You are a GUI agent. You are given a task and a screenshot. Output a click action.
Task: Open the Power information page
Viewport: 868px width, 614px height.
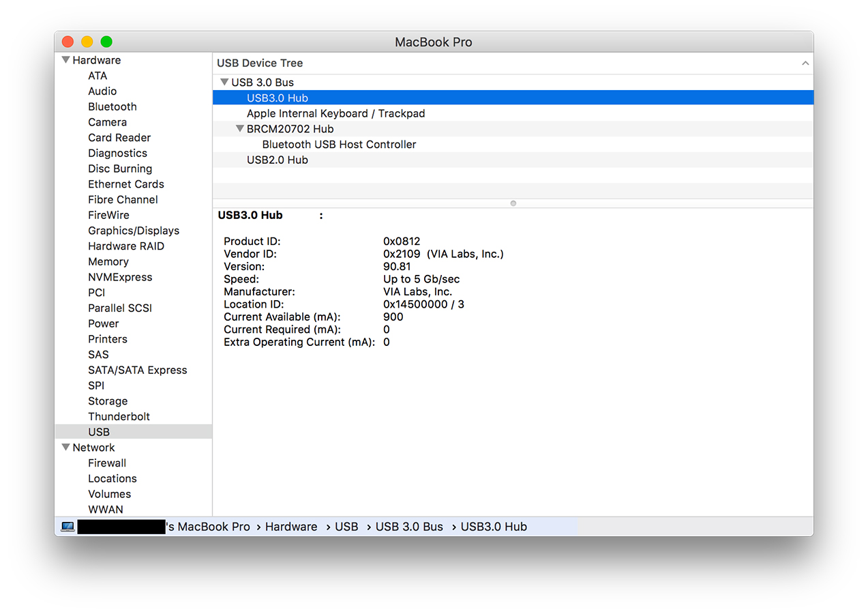103,323
